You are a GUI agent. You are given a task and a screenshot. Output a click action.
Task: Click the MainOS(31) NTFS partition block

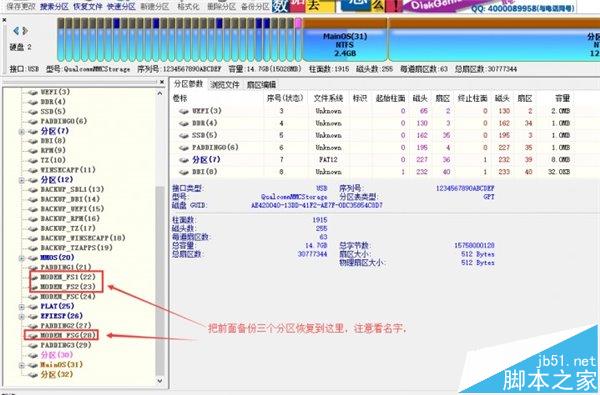345,44
